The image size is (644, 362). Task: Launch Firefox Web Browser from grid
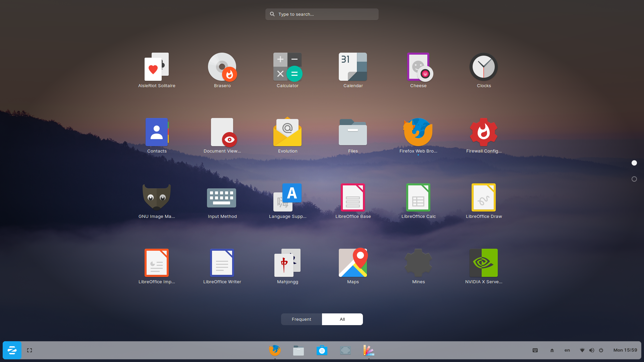[x=418, y=135]
